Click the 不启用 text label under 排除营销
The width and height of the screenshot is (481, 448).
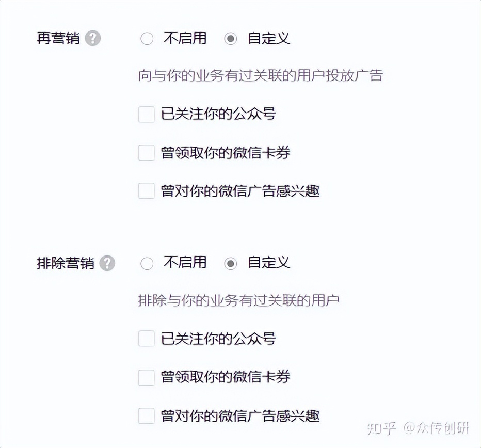(185, 263)
